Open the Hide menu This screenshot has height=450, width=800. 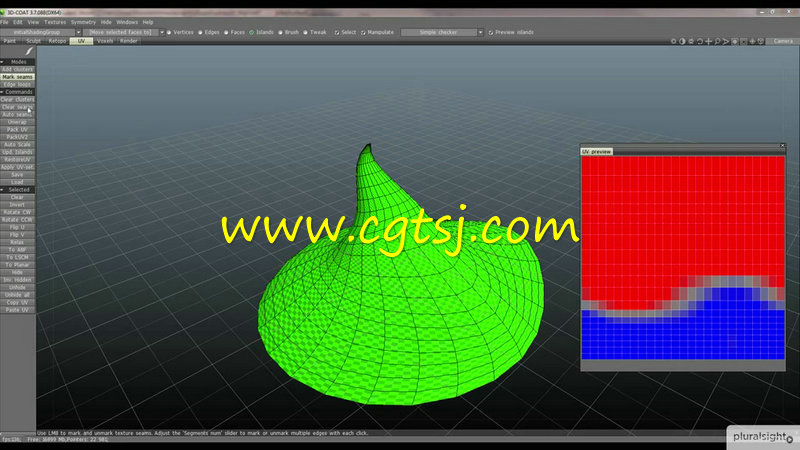click(x=106, y=22)
